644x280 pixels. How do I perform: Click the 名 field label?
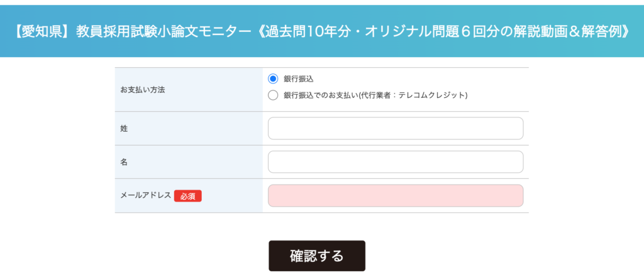click(x=124, y=162)
